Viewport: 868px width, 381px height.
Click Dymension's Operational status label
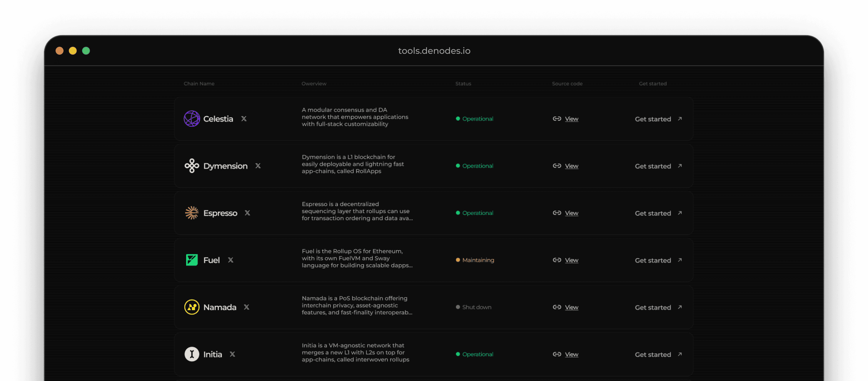(478, 166)
